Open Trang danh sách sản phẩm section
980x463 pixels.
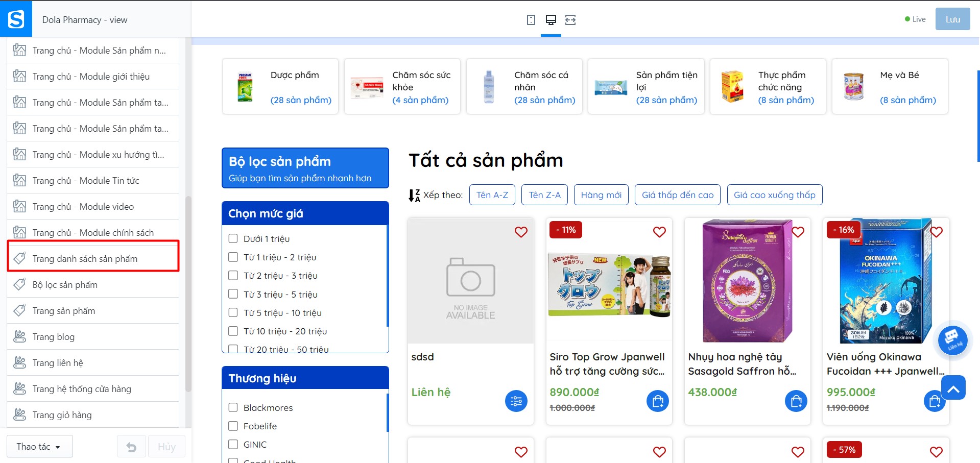click(x=93, y=259)
